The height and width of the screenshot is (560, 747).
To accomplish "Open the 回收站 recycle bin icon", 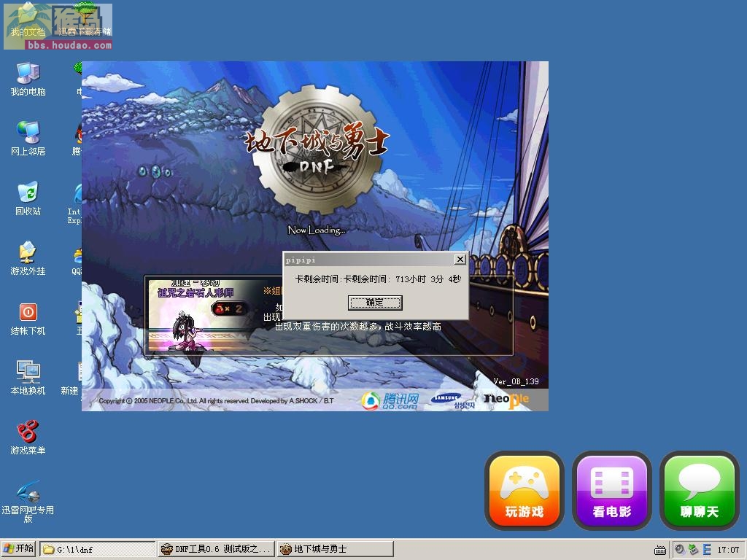I will click(x=28, y=198).
